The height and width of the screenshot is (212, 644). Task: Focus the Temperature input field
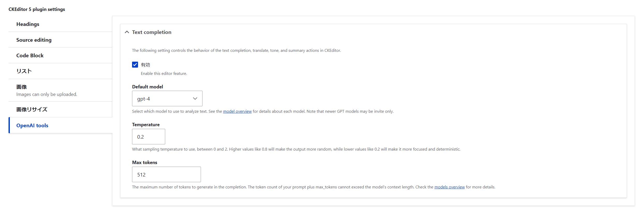pyautogui.click(x=148, y=137)
